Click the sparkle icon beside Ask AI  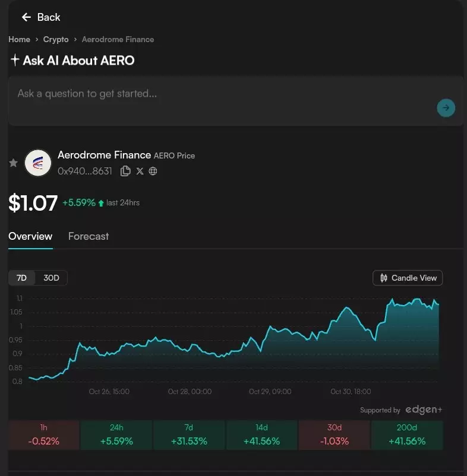15,60
